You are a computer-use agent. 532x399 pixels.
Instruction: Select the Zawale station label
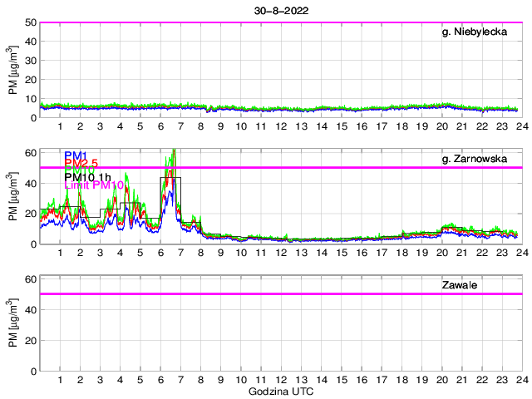tap(458, 286)
